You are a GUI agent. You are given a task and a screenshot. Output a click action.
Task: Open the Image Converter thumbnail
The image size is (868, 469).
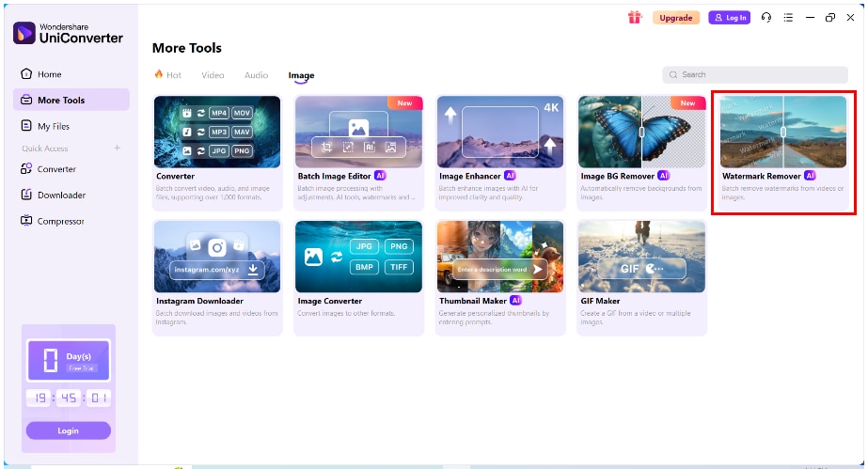[358, 257]
